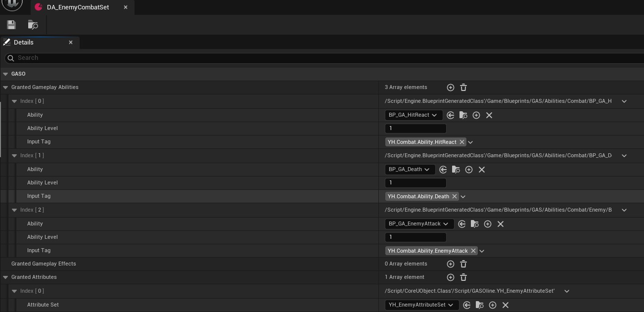This screenshot has height=312, width=644.
Task: Open YH_EnemyAttributeSet class dropdown
Action: click(x=422, y=305)
